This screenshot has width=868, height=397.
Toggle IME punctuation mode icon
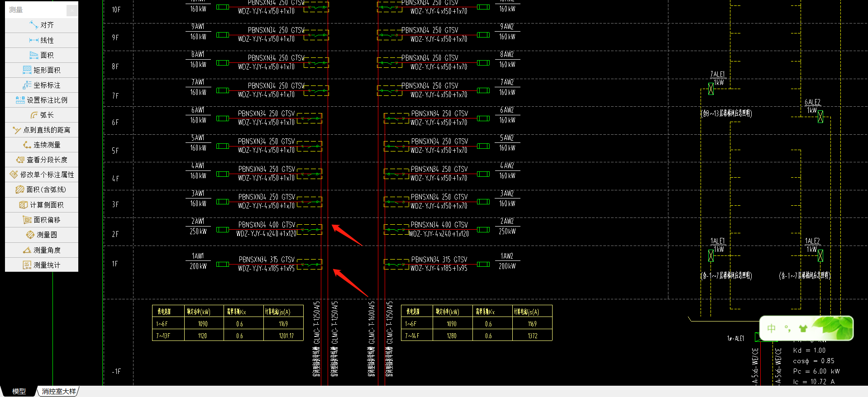(x=788, y=328)
